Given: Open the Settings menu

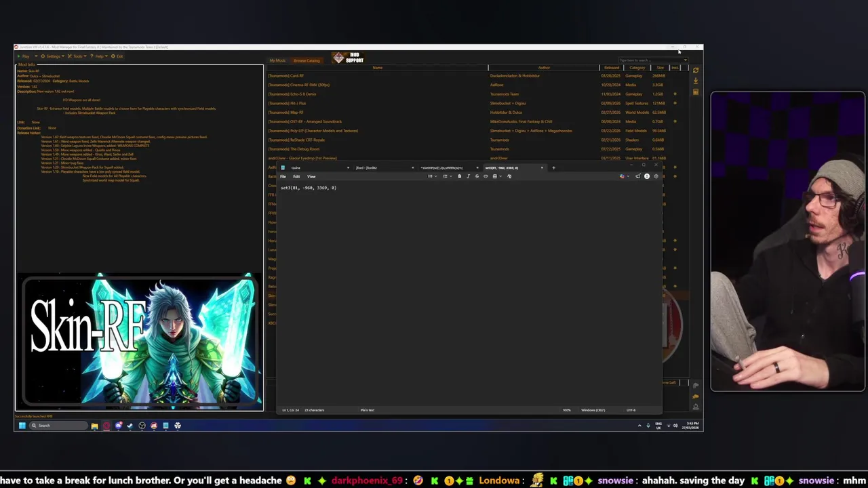Looking at the screenshot, I should coord(52,56).
